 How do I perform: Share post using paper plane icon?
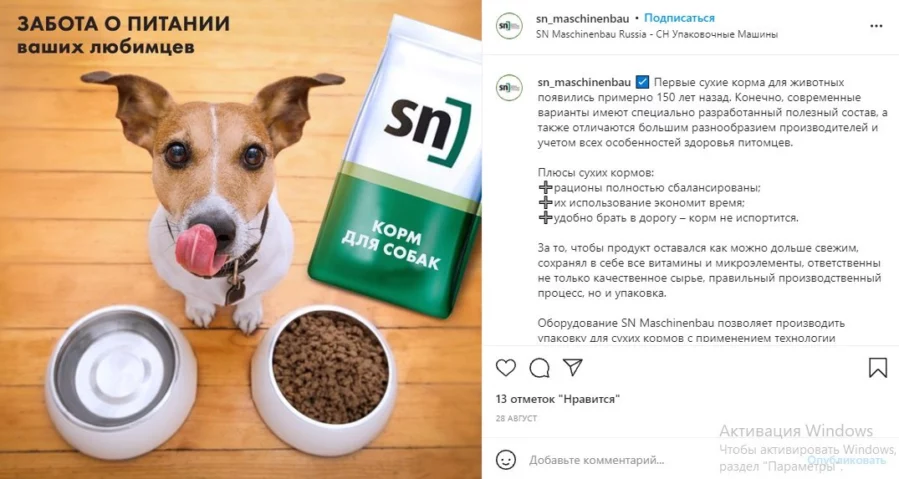click(573, 368)
